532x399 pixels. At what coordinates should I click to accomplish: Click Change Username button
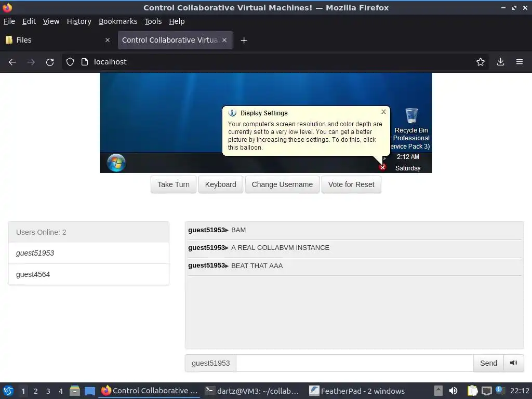tap(282, 184)
